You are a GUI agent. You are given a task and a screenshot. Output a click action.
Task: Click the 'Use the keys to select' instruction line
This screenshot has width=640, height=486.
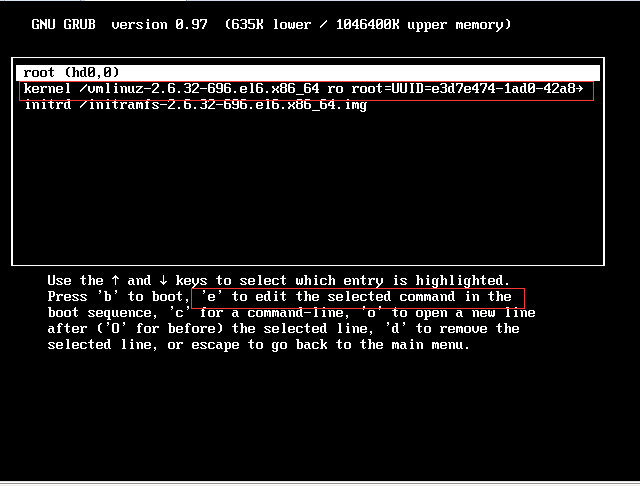pos(279,281)
